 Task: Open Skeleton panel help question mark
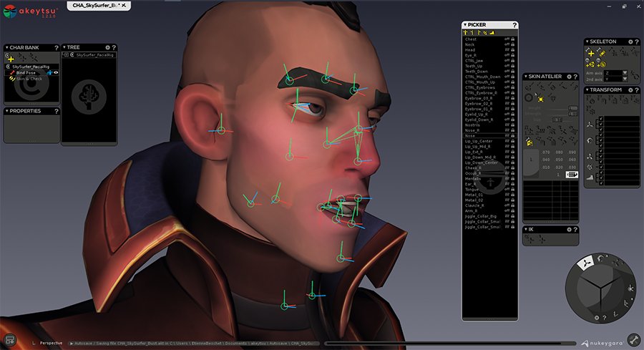click(x=637, y=42)
